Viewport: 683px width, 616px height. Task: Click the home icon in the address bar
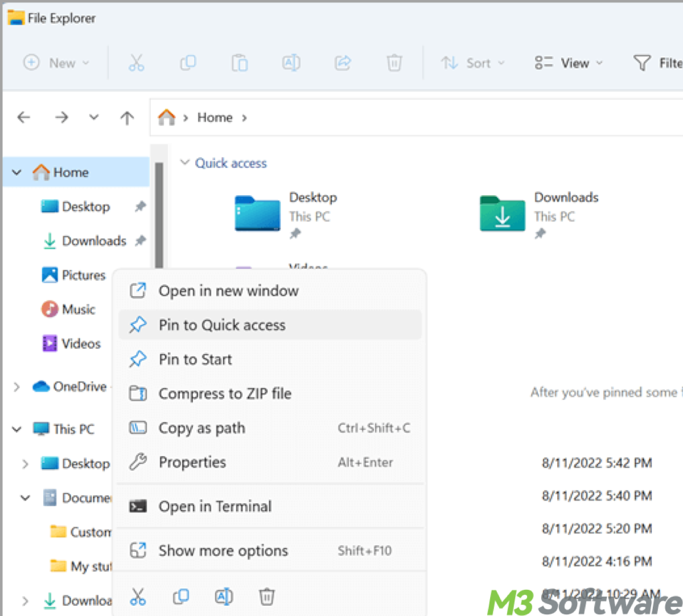pos(166,117)
